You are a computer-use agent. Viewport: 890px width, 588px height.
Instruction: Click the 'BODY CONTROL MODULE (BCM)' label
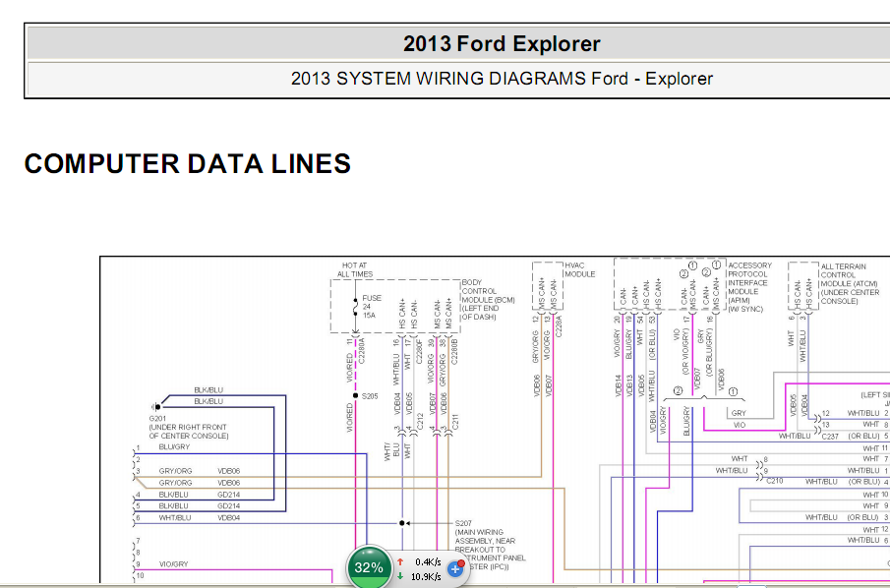pos(488,300)
